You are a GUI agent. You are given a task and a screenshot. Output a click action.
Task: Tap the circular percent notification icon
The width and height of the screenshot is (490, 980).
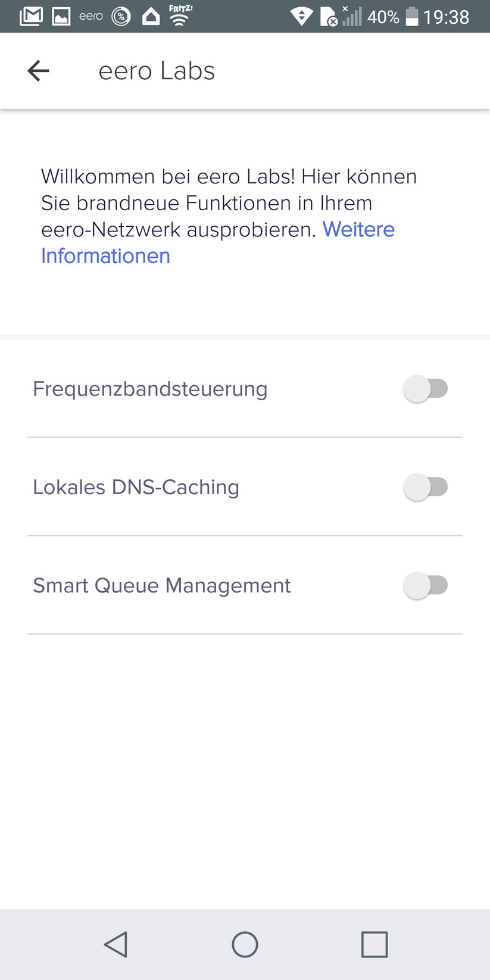tap(121, 17)
